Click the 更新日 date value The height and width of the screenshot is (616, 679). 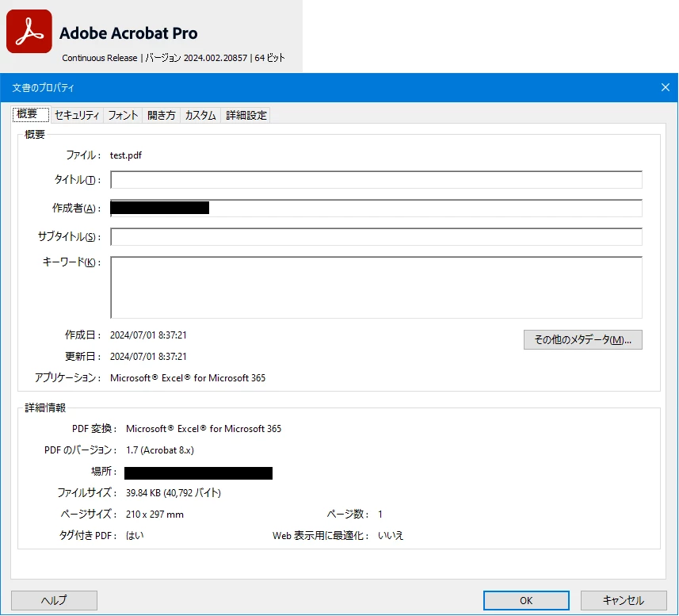[x=148, y=357]
